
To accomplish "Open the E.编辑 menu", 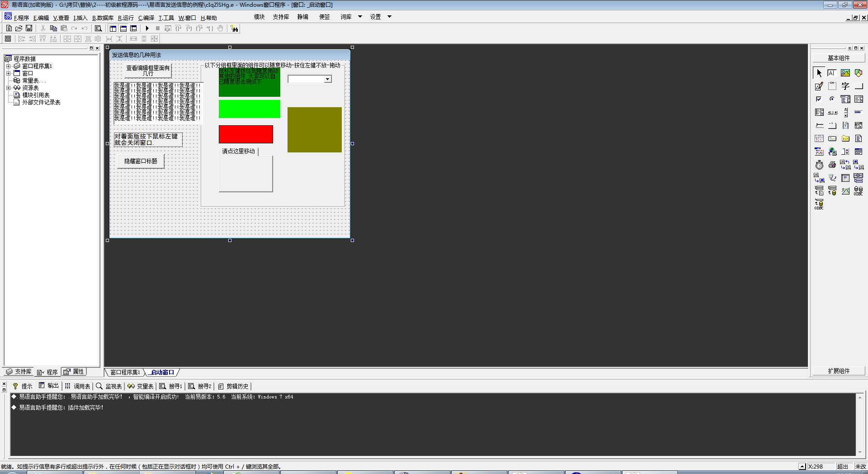I will pos(41,18).
